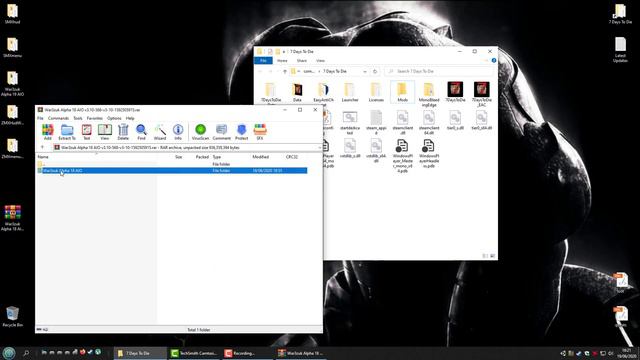Viewport: 640px width, 360px height.
Task: Open the Commands menu in WinRAR
Action: pos(58,118)
